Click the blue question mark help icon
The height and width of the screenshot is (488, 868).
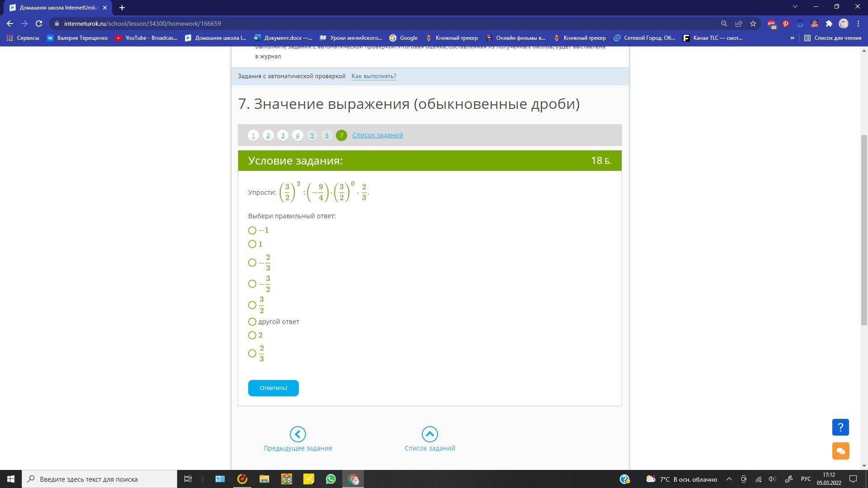(840, 427)
